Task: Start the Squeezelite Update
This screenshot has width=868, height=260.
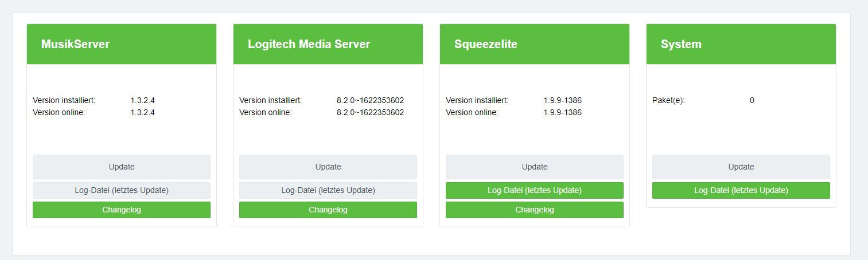Action: click(x=535, y=167)
